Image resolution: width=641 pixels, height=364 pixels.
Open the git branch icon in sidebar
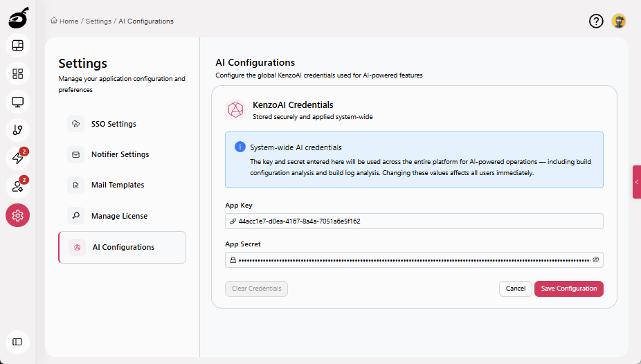pyautogui.click(x=17, y=130)
